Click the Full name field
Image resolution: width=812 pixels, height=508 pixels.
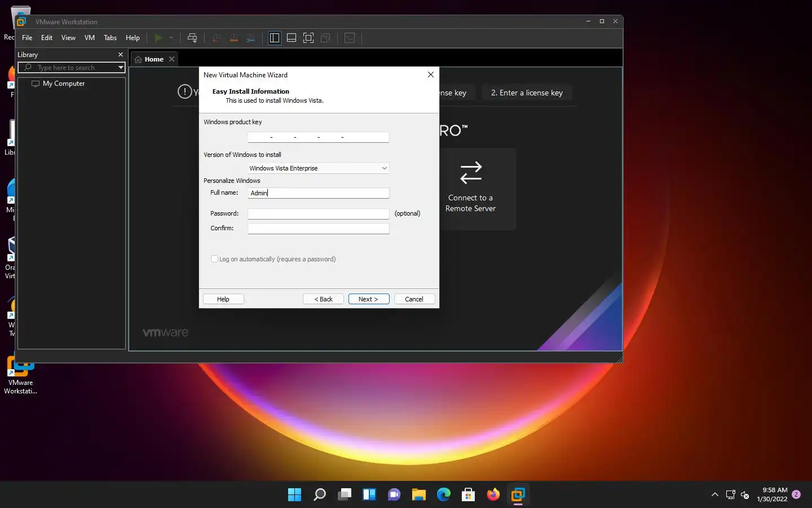[319, 193]
